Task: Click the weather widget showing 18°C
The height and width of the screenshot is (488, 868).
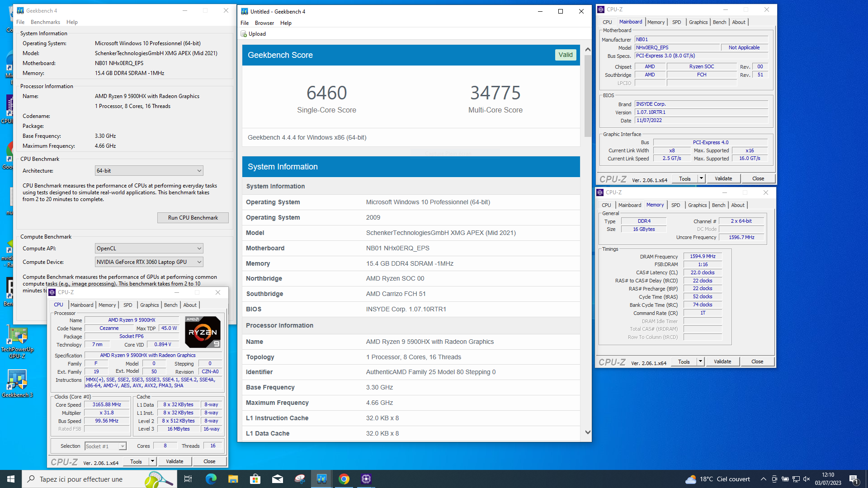Action: [x=717, y=479]
